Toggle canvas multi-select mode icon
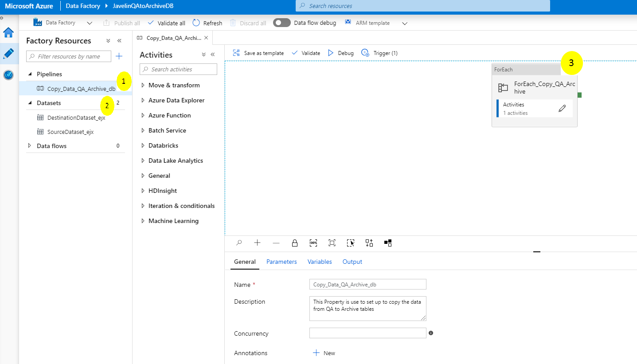 (351, 243)
